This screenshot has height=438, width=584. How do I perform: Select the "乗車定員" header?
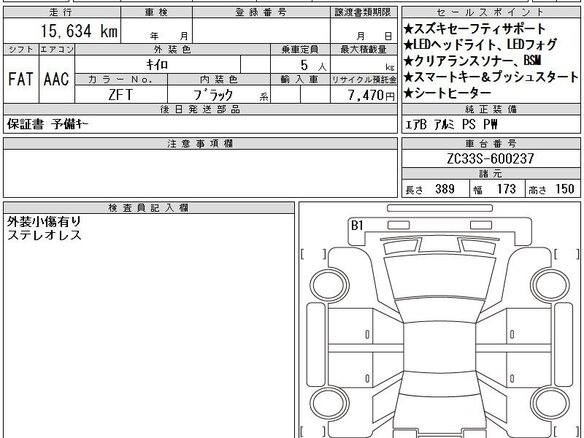pyautogui.click(x=300, y=50)
